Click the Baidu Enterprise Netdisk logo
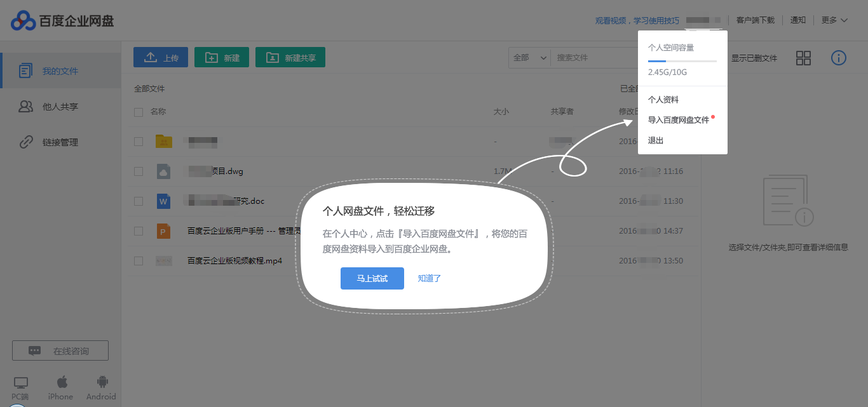The image size is (868, 407). coord(62,20)
